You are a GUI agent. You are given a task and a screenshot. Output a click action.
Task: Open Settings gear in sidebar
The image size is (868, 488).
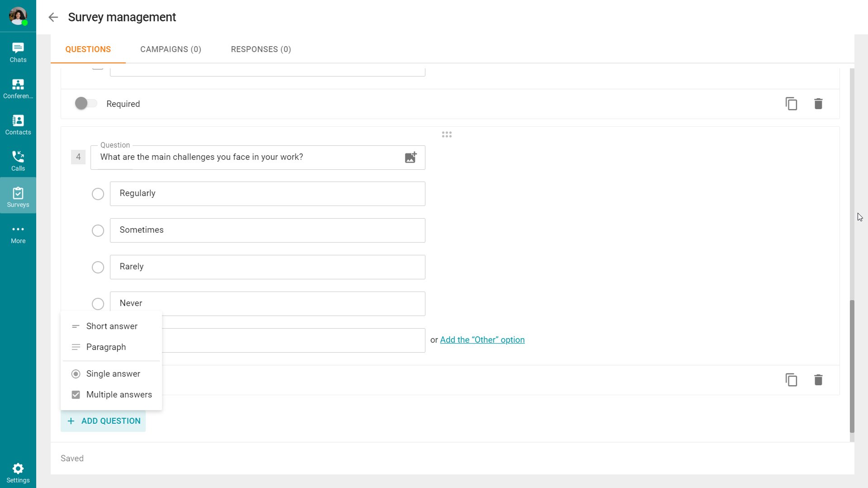click(x=18, y=473)
